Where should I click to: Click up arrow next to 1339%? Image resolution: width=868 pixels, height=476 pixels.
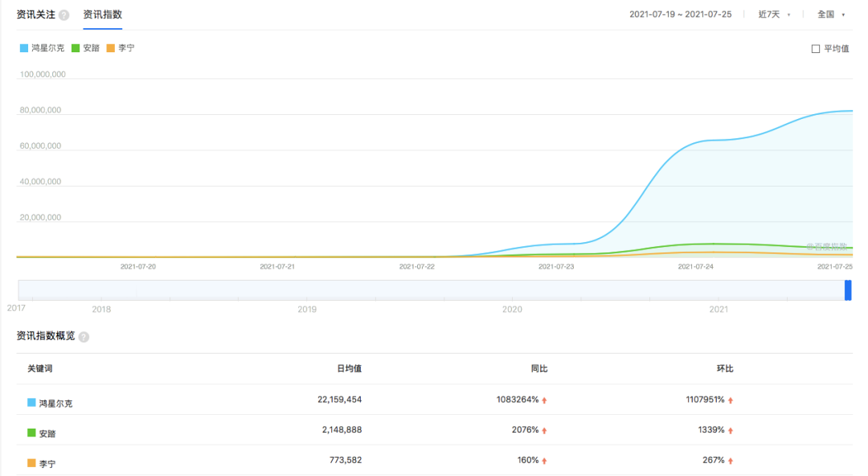tap(731, 430)
